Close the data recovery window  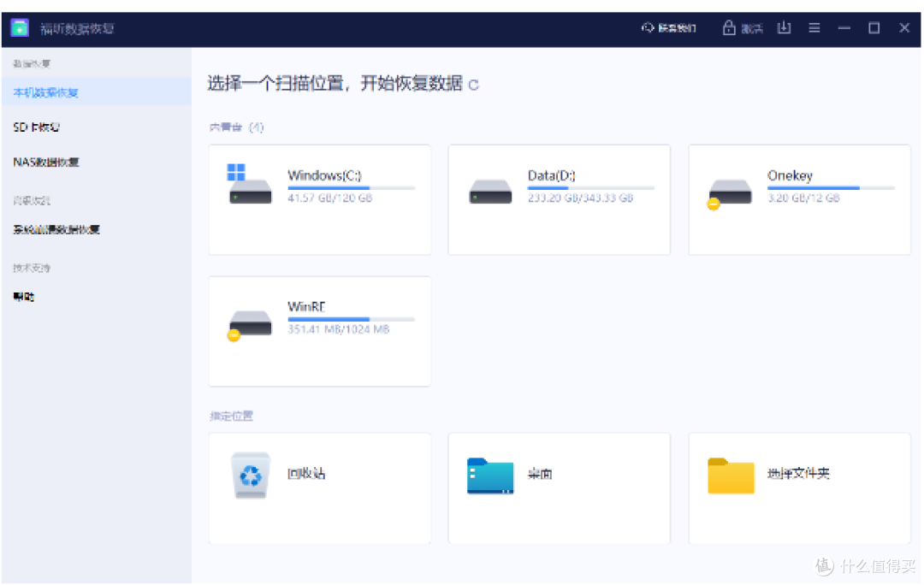tap(904, 27)
